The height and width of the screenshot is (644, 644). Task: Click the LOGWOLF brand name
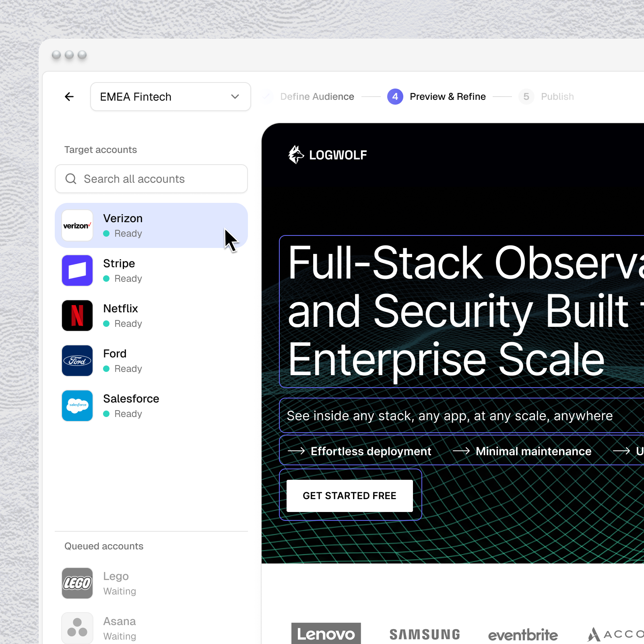pyautogui.click(x=338, y=155)
